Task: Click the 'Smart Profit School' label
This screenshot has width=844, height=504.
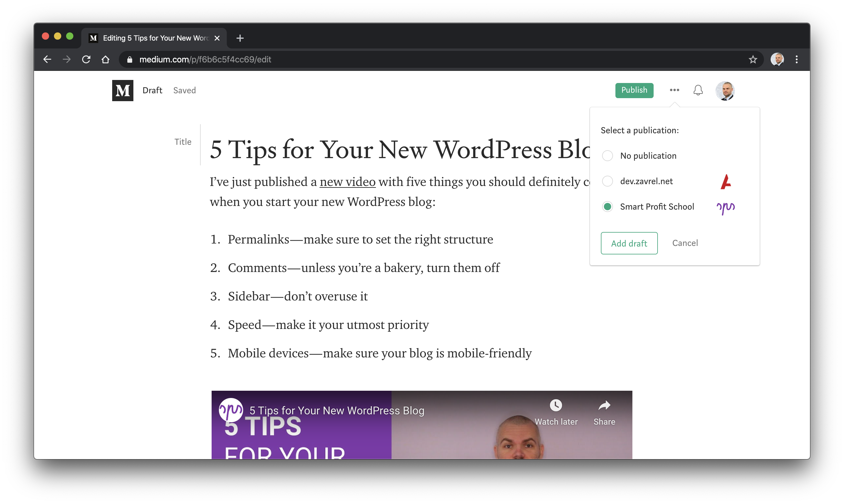Action: (656, 207)
